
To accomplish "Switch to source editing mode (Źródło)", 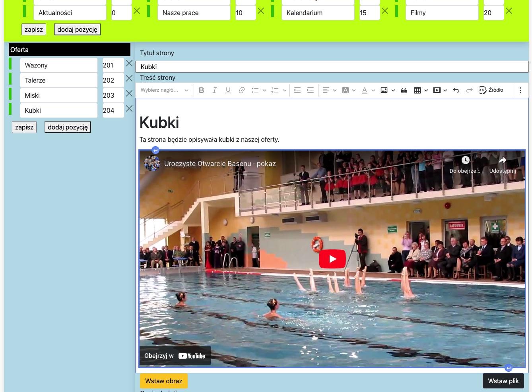I will 491,90.
